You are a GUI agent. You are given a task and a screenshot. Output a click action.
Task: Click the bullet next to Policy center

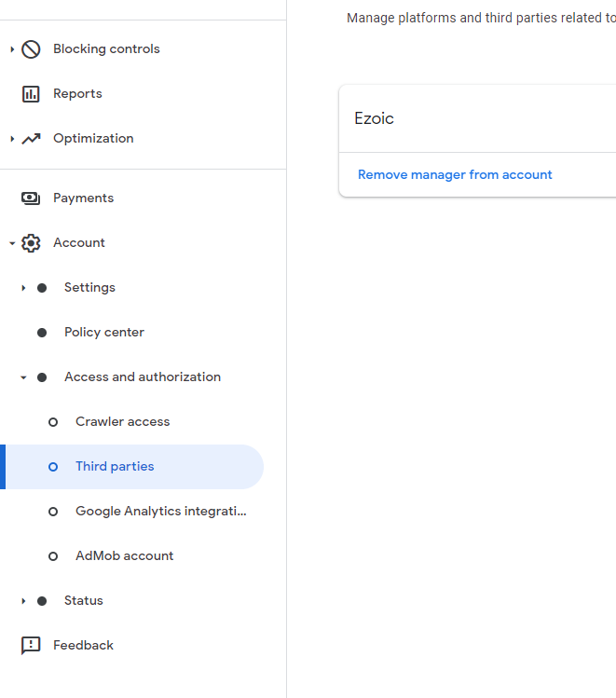click(42, 333)
